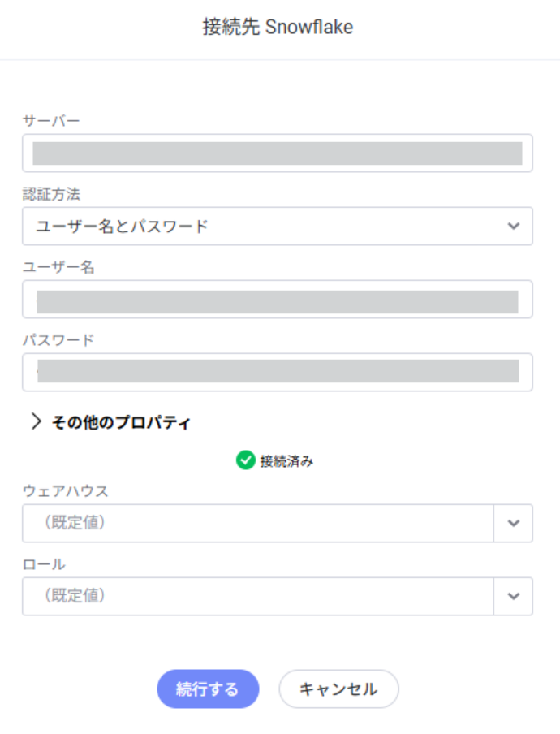560x734 pixels.
Task: Click the その他のプロパティ label text
Action: pyautogui.click(x=121, y=422)
